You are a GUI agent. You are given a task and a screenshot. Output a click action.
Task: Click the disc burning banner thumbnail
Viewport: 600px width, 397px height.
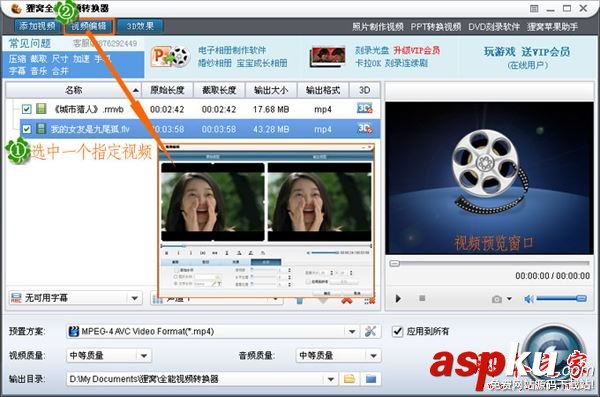tap(327, 57)
